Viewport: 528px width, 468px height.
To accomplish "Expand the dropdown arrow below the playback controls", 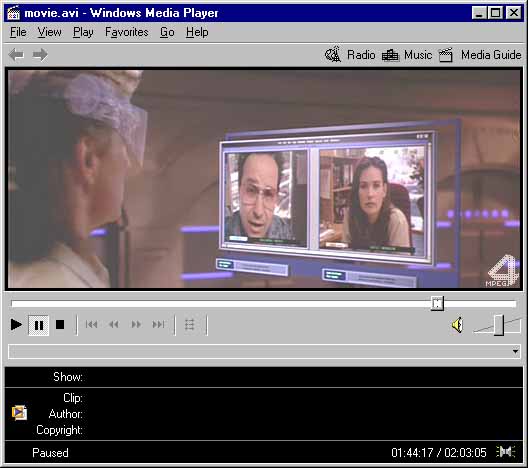I will click(515, 352).
